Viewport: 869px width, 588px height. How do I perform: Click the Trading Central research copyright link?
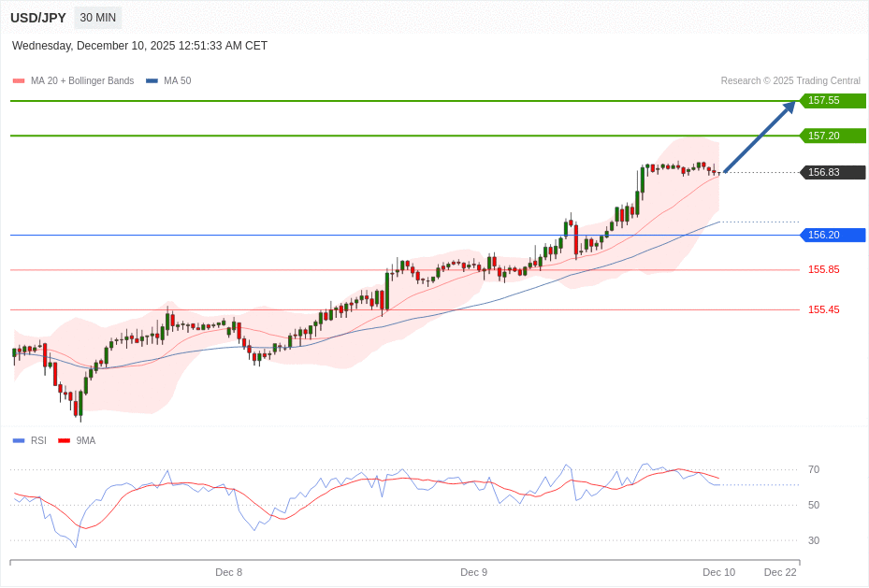[790, 80]
